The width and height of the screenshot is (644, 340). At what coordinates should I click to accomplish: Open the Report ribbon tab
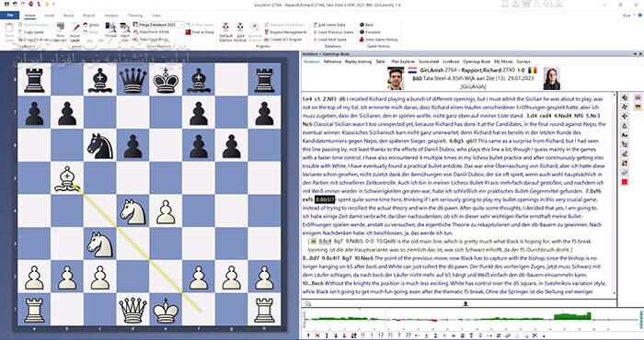88,16
